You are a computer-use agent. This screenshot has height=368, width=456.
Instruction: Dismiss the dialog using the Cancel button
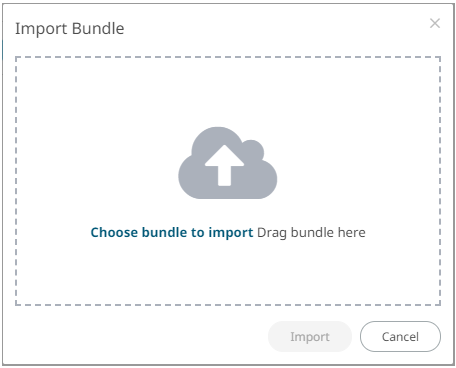pyautogui.click(x=400, y=337)
